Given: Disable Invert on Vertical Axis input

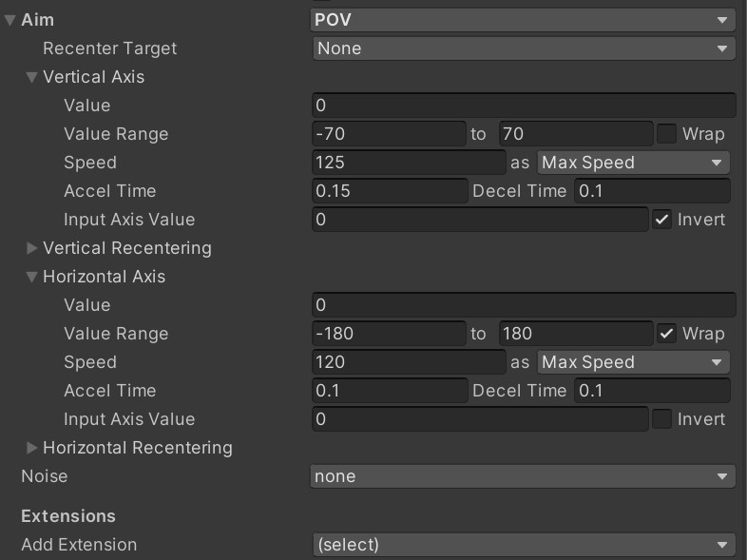Looking at the screenshot, I should pyautogui.click(x=661, y=220).
